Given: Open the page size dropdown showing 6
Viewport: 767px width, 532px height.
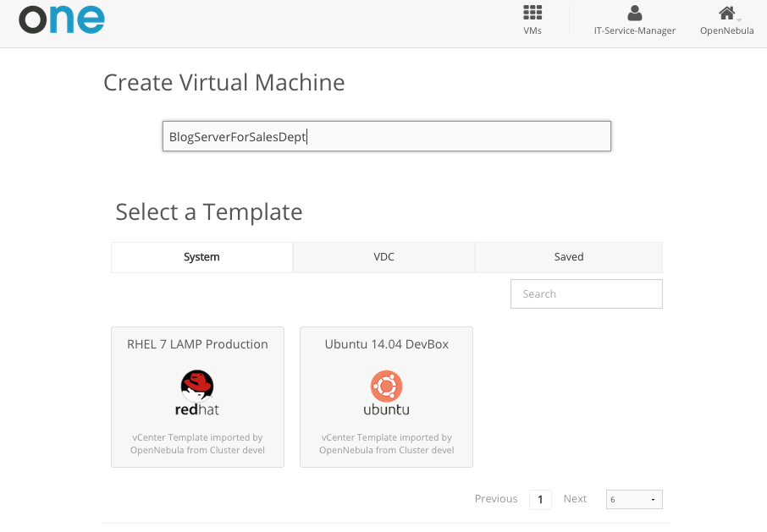Looking at the screenshot, I should pyautogui.click(x=634, y=499).
